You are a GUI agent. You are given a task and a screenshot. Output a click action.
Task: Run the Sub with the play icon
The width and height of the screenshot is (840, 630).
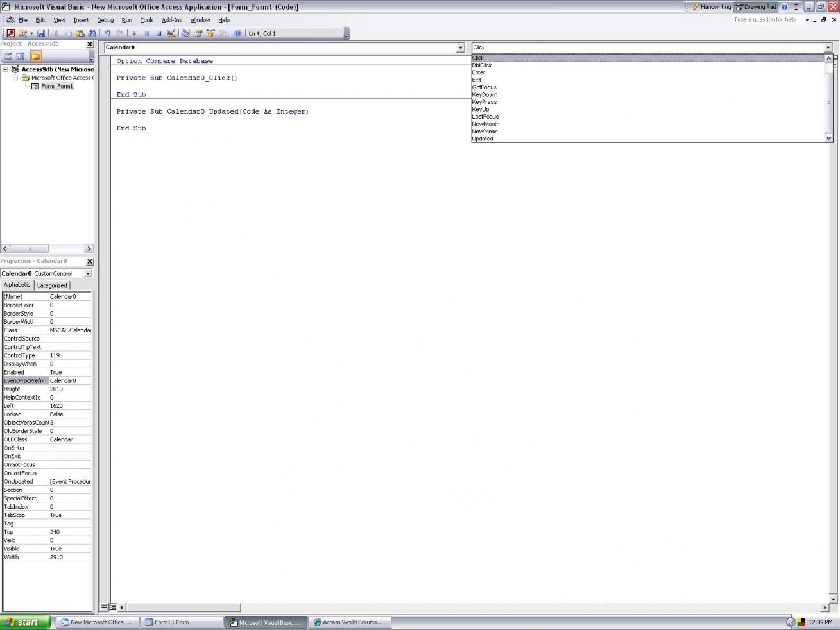coord(135,33)
